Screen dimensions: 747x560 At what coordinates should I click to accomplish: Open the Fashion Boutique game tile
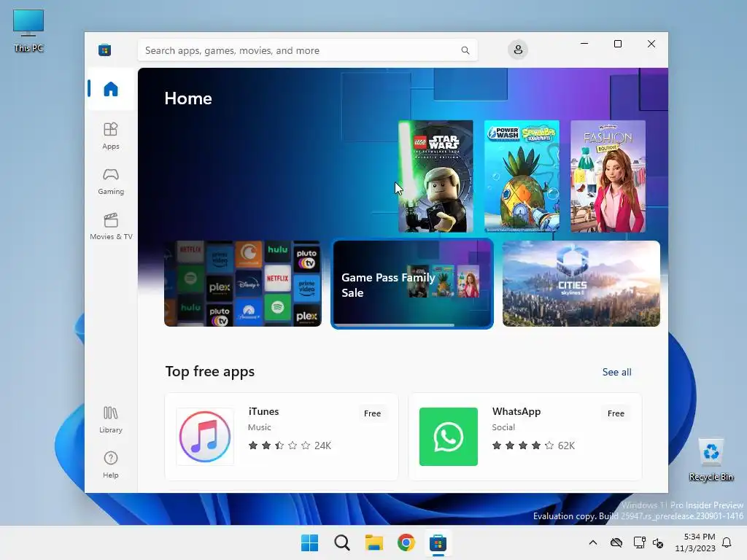[x=608, y=176]
